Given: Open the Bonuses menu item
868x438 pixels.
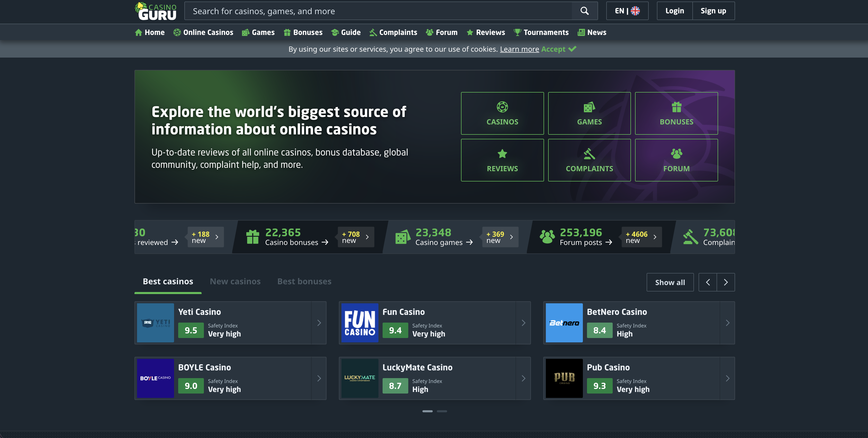Looking at the screenshot, I should (x=303, y=32).
